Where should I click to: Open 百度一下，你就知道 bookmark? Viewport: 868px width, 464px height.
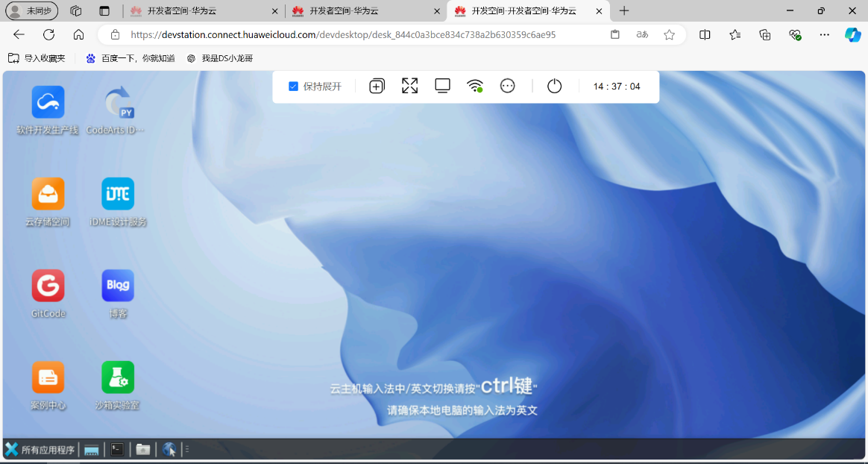(130, 58)
